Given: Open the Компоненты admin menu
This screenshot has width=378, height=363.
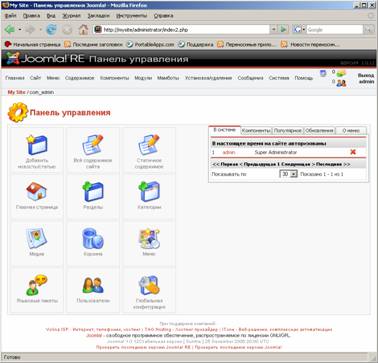Looking at the screenshot, I should tap(114, 78).
